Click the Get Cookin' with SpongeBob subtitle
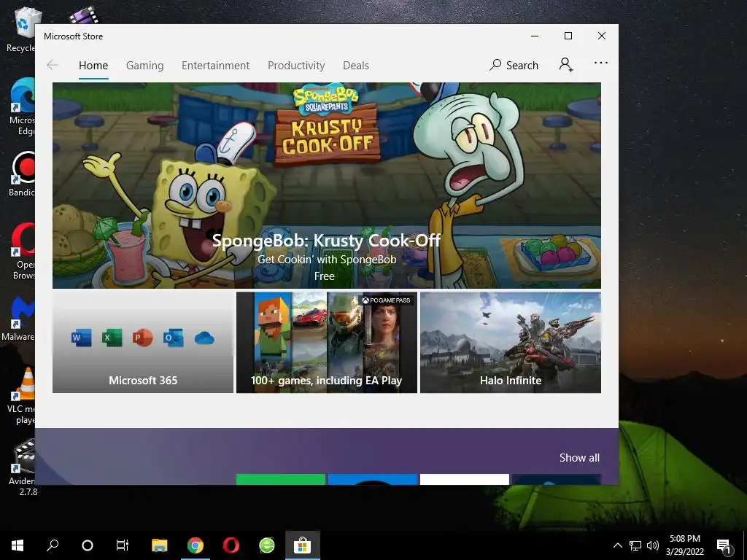The height and width of the screenshot is (560, 747). pyautogui.click(x=327, y=260)
